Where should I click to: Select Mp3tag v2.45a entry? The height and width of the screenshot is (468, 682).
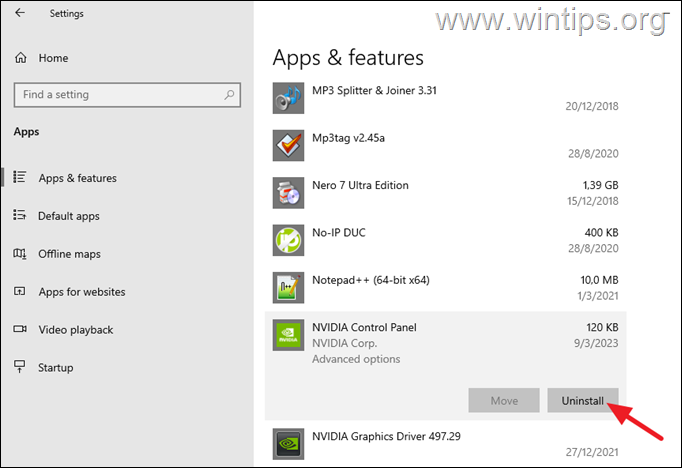point(445,145)
